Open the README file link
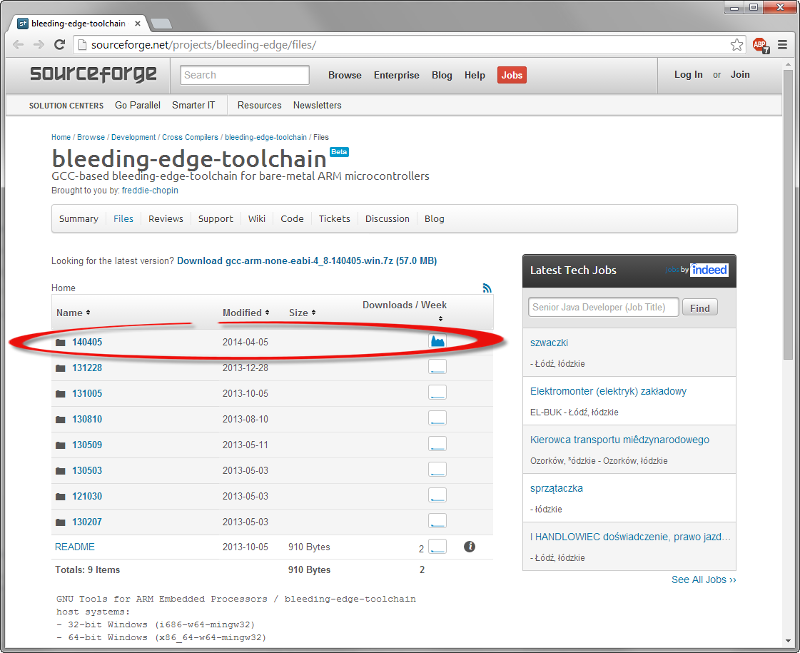Screen dimensions: 800x653 [74, 546]
